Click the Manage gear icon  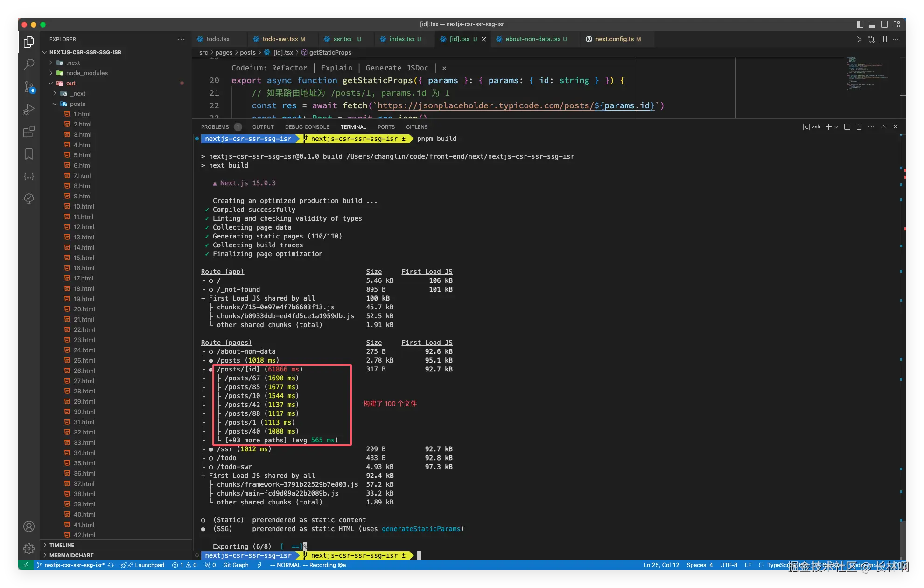[x=29, y=548]
